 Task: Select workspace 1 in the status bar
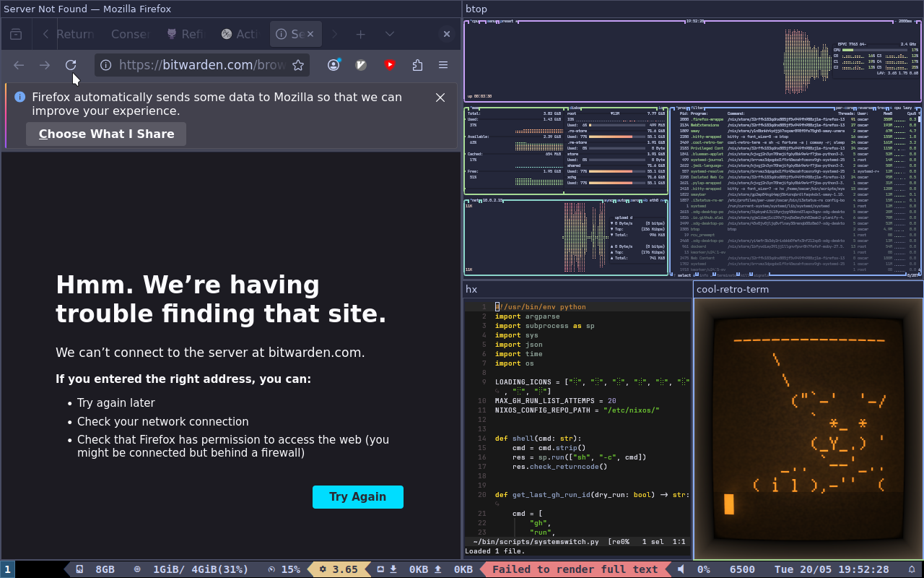7,569
